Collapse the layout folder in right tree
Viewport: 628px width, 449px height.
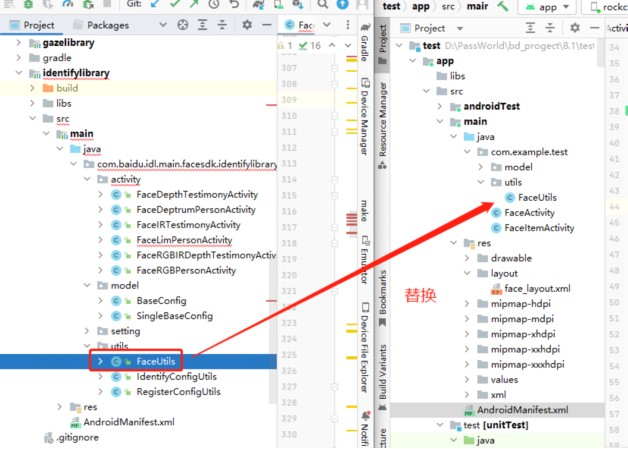[467, 273]
